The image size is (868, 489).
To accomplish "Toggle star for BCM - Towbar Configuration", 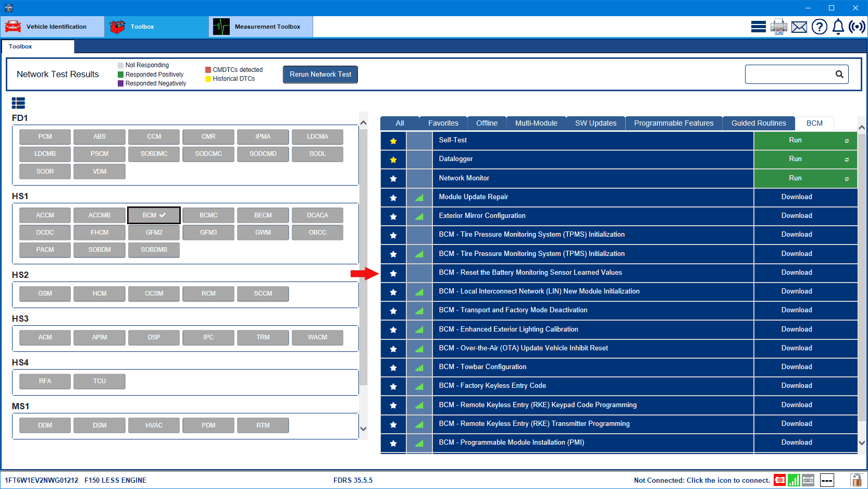I will coord(393,368).
